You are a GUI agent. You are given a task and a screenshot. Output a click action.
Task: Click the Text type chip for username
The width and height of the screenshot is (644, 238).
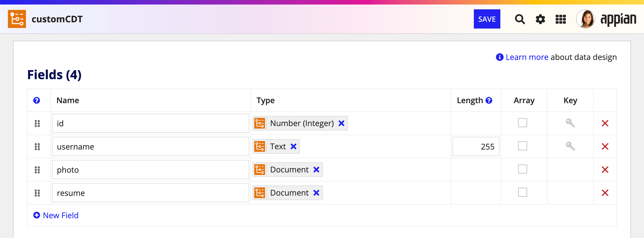(276, 146)
